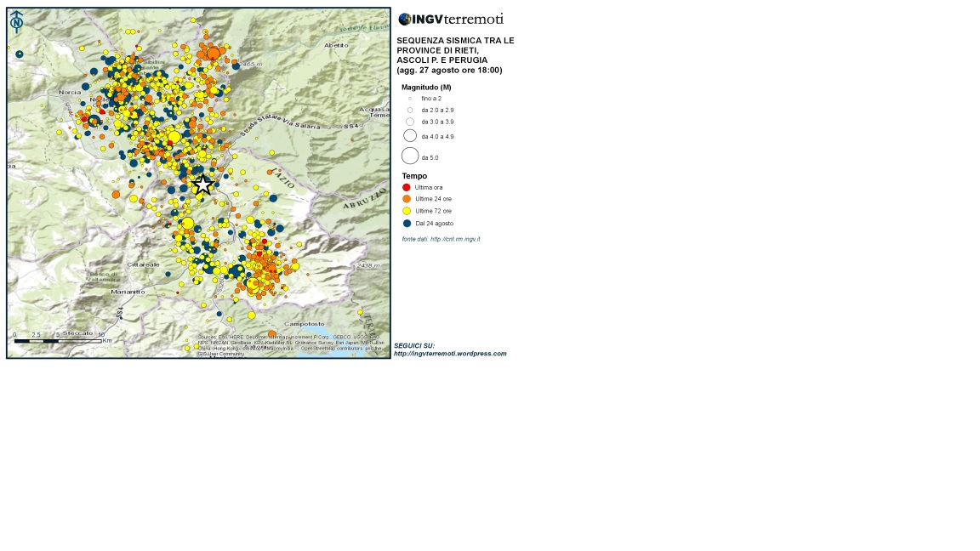Click the red 'Ultima ora' swatch
The height and width of the screenshot is (551, 980).
click(x=407, y=187)
